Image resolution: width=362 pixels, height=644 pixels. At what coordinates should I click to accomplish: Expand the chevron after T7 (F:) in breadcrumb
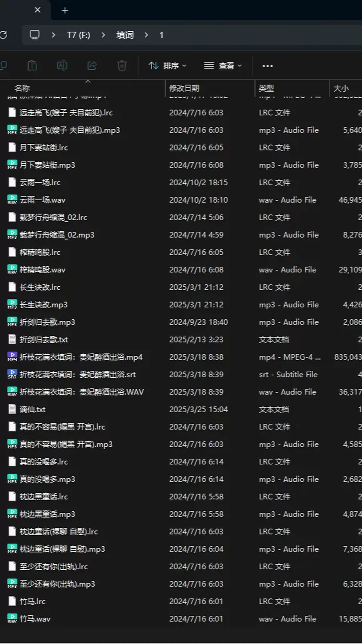pos(103,35)
